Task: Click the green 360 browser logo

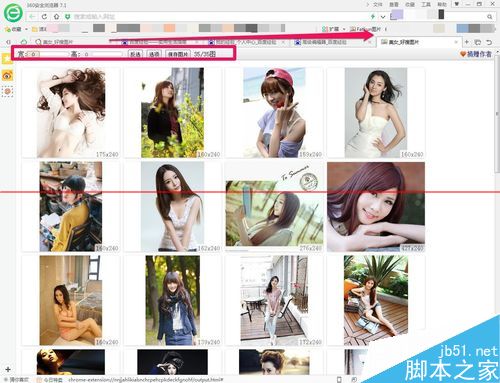Action: pyautogui.click(x=13, y=14)
